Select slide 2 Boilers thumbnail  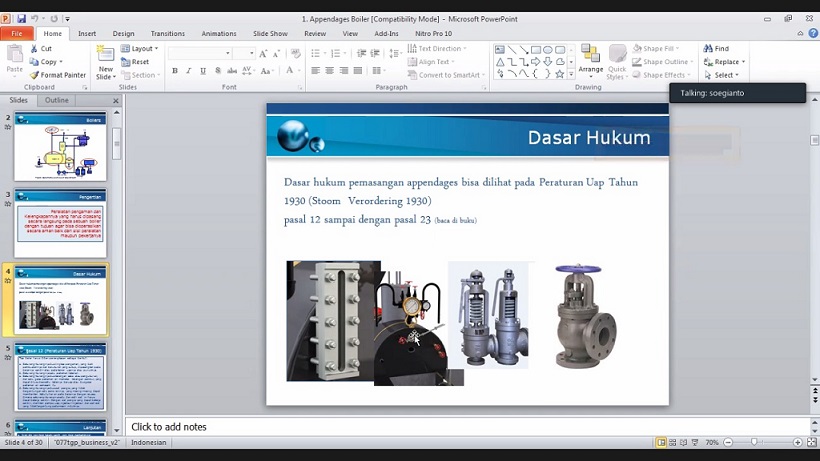tap(61, 147)
